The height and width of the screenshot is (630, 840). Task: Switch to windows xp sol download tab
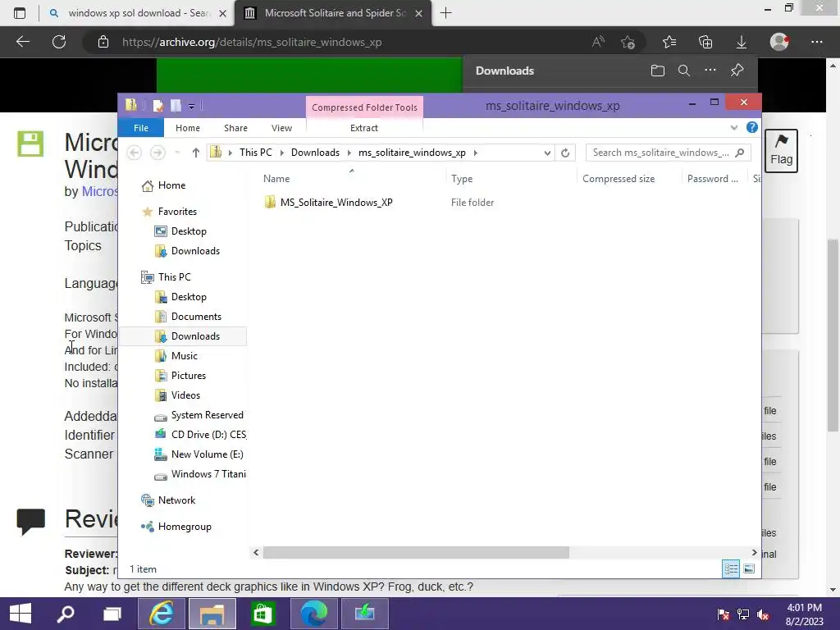point(137,13)
